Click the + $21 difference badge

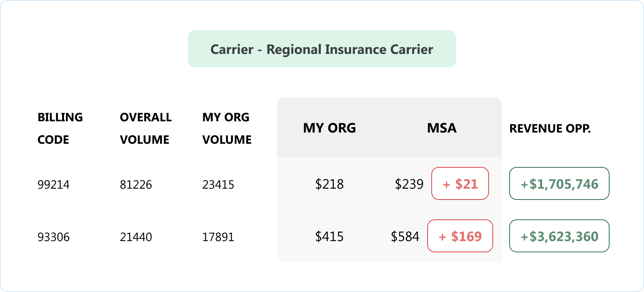460,183
